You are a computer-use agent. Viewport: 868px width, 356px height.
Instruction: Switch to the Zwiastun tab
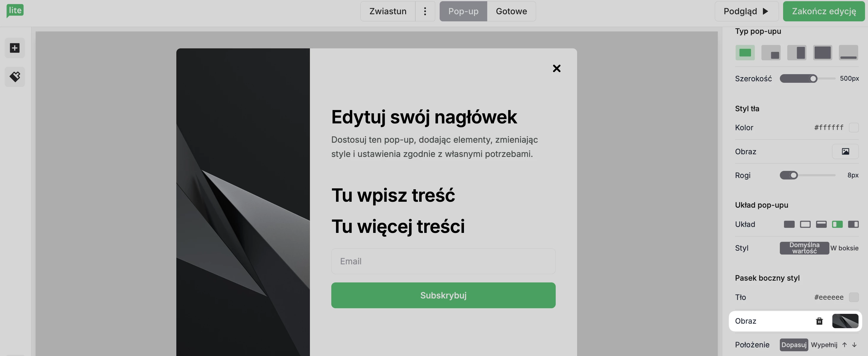click(387, 11)
